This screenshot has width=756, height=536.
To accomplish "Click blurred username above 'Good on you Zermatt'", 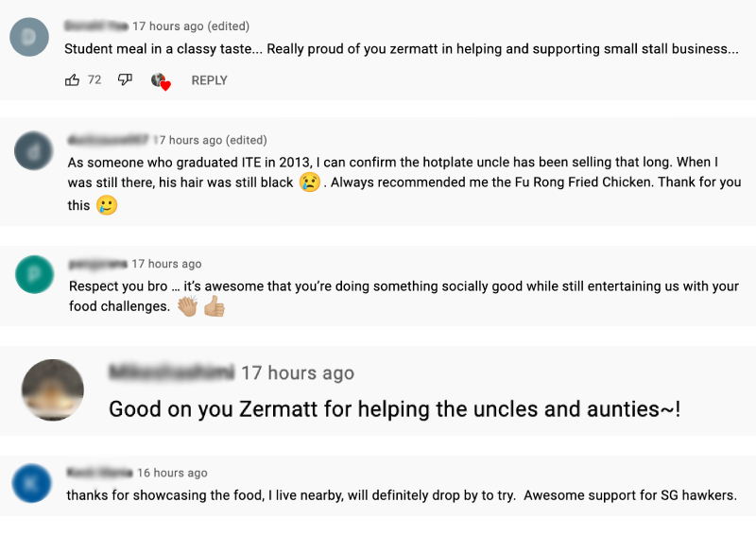I will (x=172, y=372).
